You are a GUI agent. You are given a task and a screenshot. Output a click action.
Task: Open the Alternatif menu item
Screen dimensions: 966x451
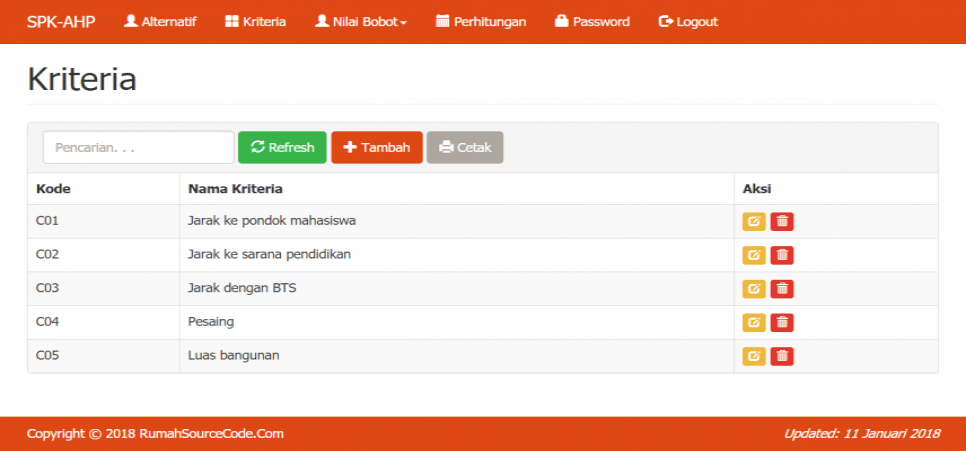pos(160,22)
